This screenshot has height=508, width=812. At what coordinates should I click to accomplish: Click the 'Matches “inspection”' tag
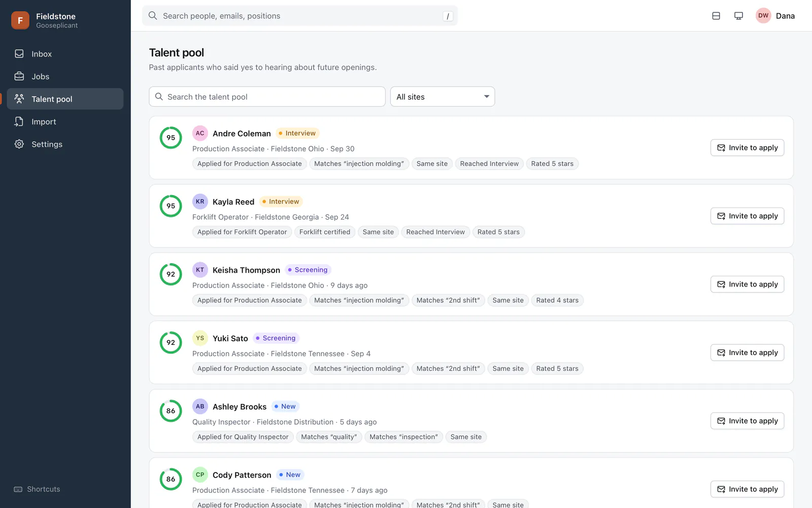403,437
